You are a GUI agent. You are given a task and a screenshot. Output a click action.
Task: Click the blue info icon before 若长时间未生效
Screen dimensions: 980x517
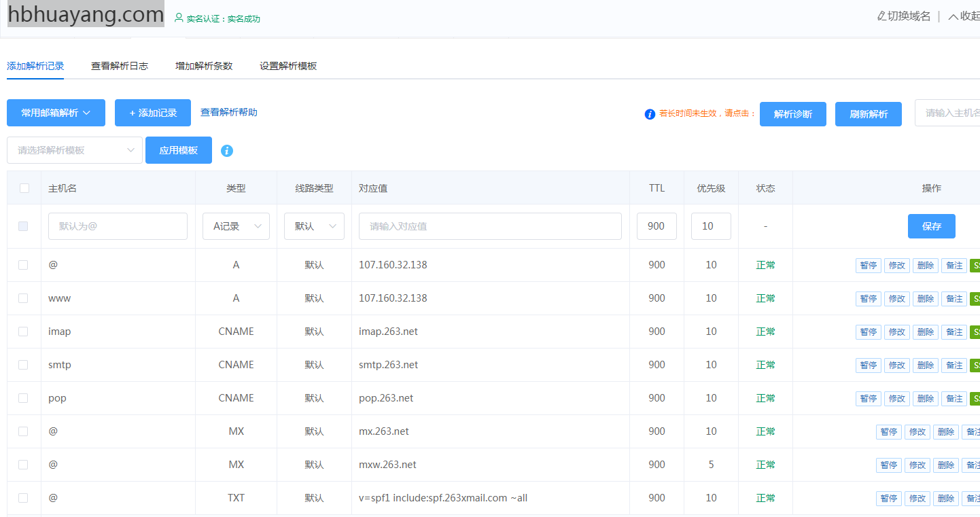coord(650,114)
